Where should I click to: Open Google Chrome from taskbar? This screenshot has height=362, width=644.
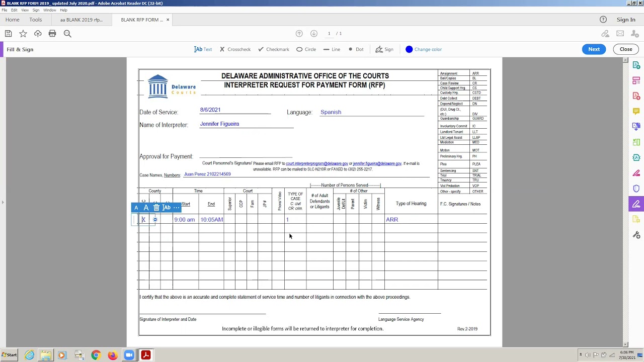tap(96, 355)
